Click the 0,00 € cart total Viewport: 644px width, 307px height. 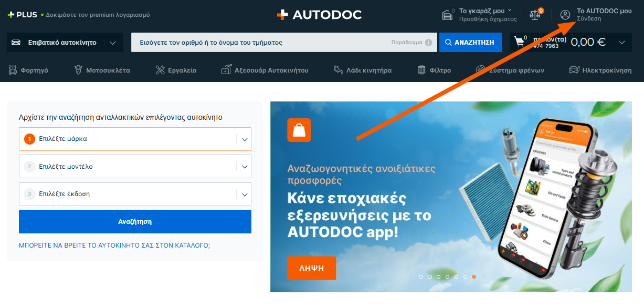pyautogui.click(x=588, y=43)
